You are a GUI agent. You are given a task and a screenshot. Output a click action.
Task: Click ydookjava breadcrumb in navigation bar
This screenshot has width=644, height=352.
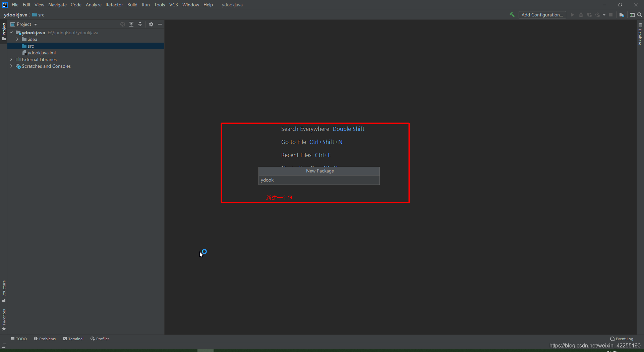[16, 15]
